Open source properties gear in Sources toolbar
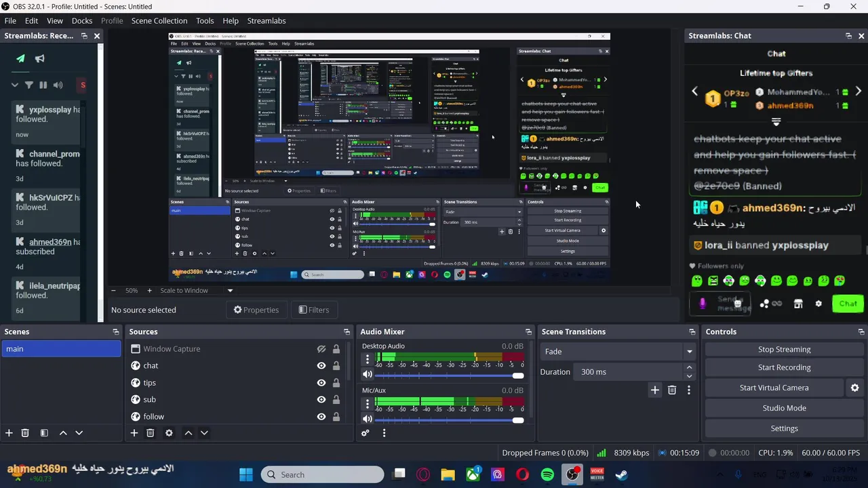This screenshot has width=868, height=488. tap(169, 432)
